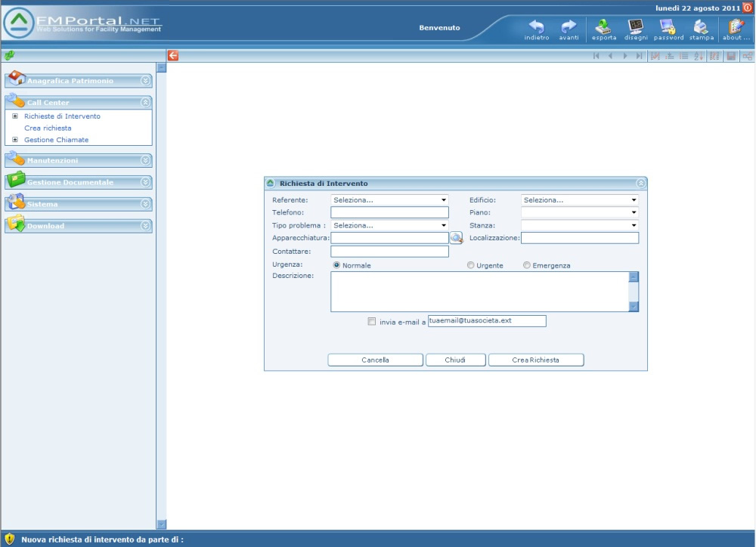Click the save floppy disk toolbar icon
The height and width of the screenshot is (547, 756).
pos(731,56)
